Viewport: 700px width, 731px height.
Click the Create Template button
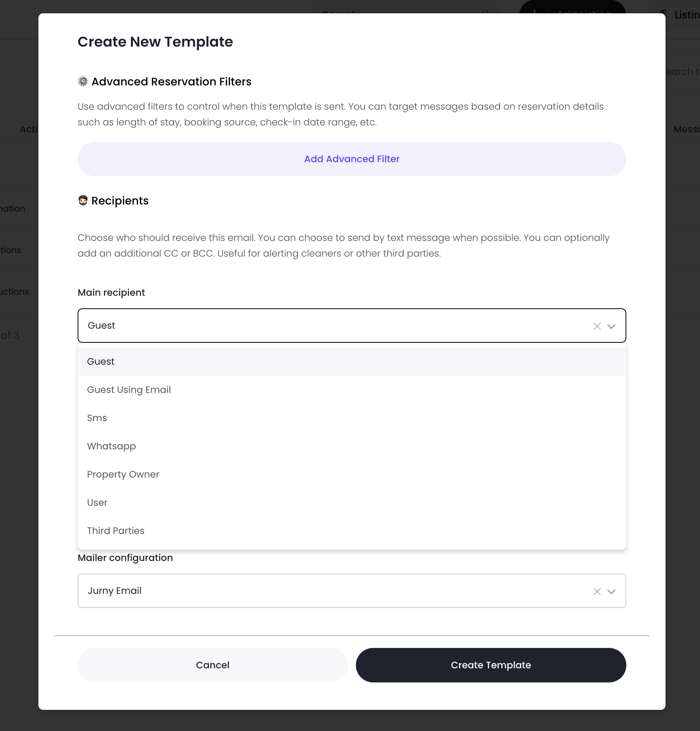491,665
